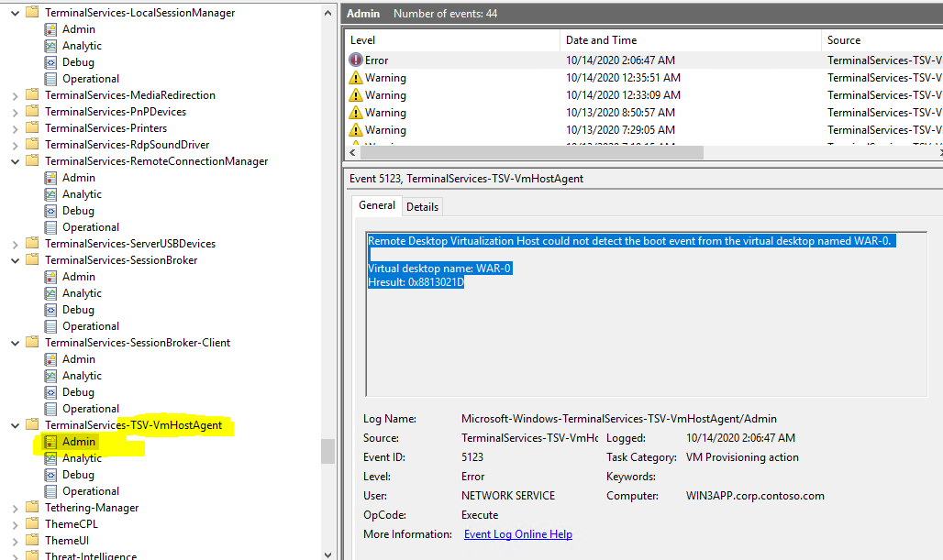Select Debug log icon under RemoteConnectionManager
The height and width of the screenshot is (560, 943).
[x=51, y=211]
